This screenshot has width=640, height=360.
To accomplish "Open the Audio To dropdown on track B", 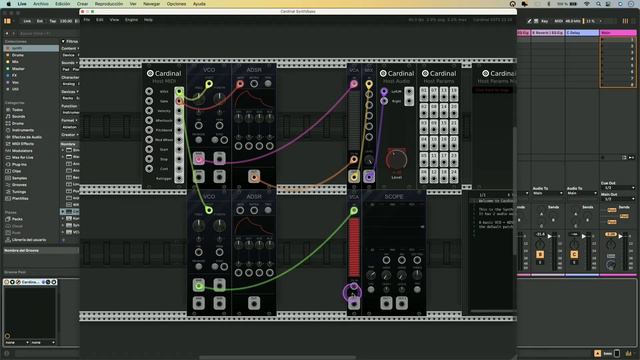I will tap(547, 193).
